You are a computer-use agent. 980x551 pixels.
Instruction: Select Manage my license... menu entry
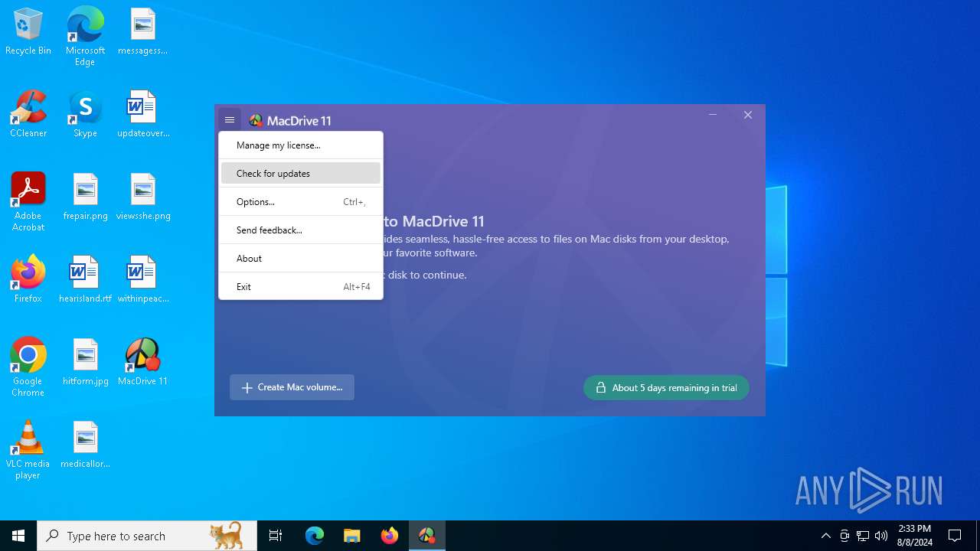[x=301, y=145]
